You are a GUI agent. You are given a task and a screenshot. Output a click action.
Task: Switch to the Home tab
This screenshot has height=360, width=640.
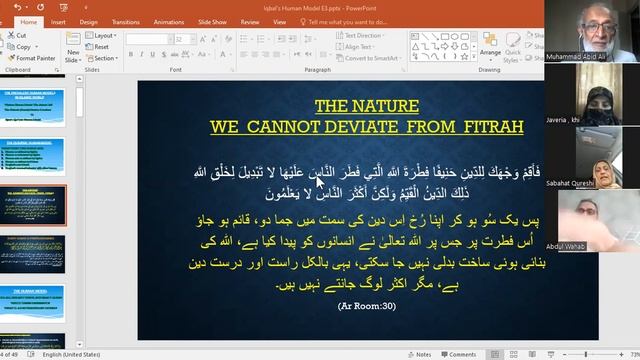point(28,22)
